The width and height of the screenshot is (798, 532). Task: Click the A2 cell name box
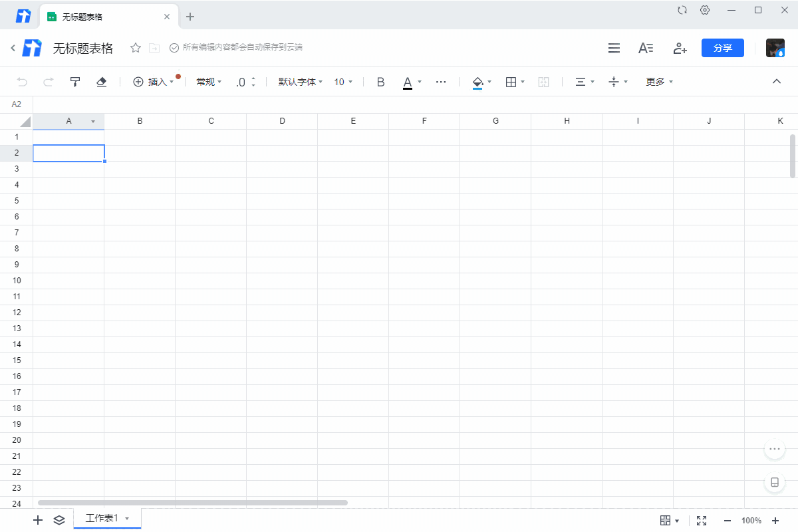[17, 104]
